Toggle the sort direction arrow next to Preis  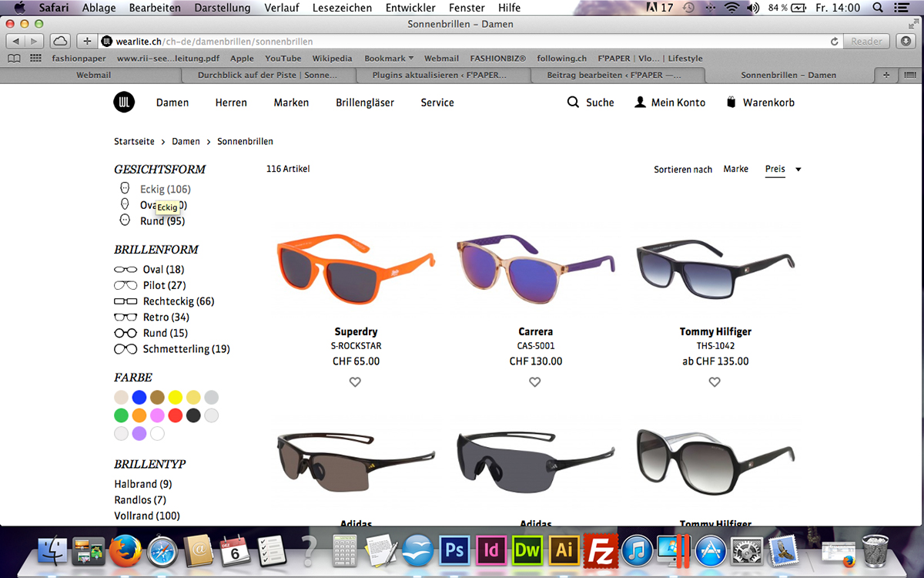pos(798,170)
